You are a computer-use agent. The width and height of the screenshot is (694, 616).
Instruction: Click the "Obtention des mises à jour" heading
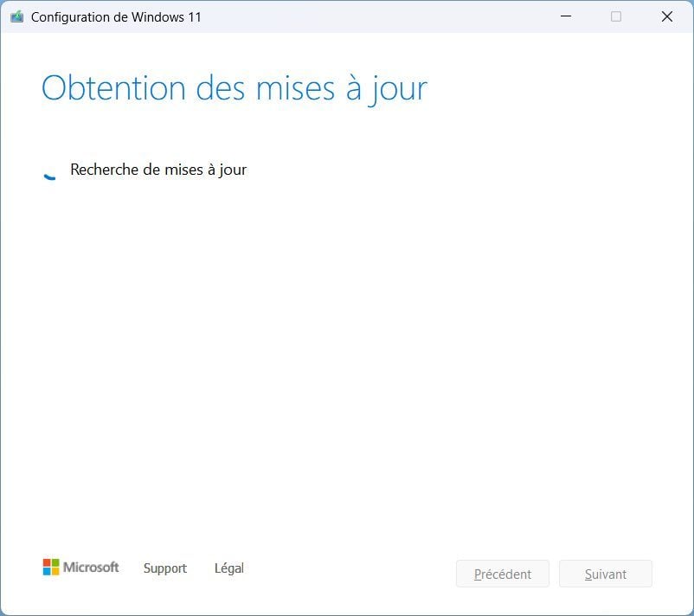[x=235, y=88]
